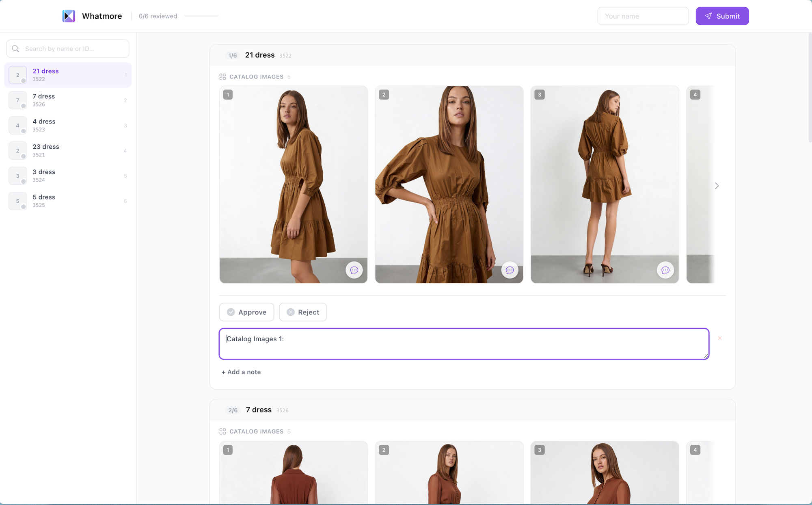Approve the 21 dress item
The image size is (812, 505).
pos(246,312)
